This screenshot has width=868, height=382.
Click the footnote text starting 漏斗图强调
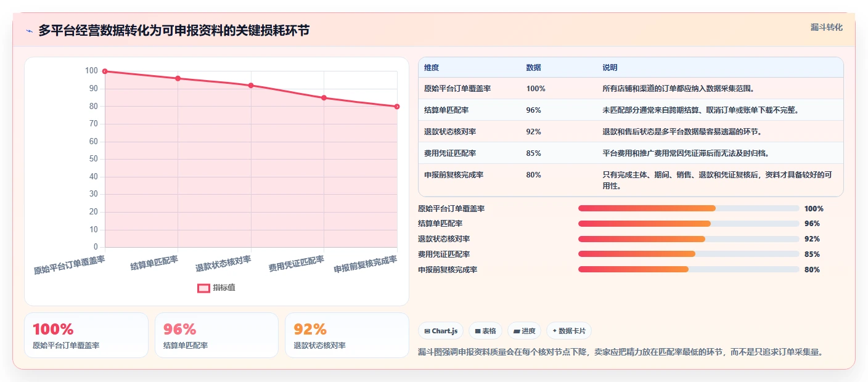[620, 352]
